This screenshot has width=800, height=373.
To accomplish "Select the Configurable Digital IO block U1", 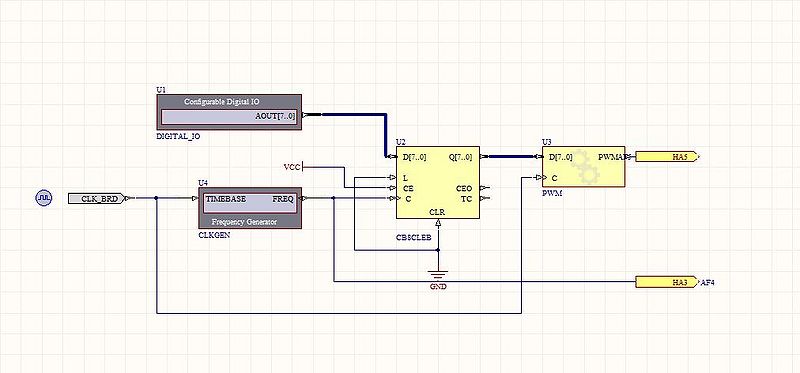I will click(229, 112).
